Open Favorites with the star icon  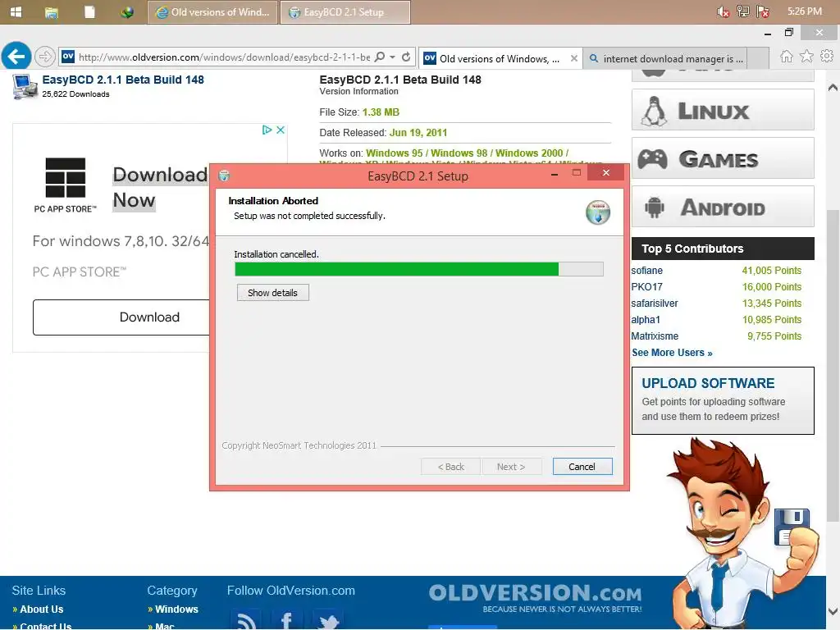pos(807,57)
